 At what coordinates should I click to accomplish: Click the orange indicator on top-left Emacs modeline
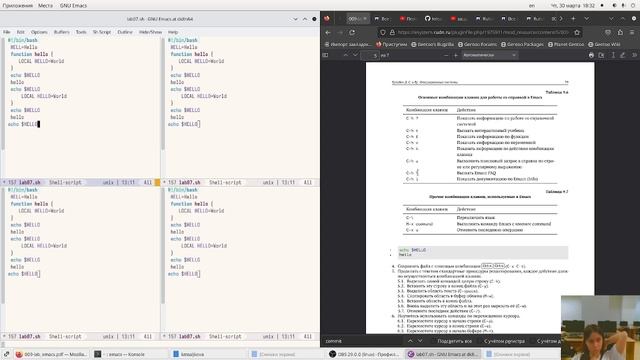pos(157,182)
